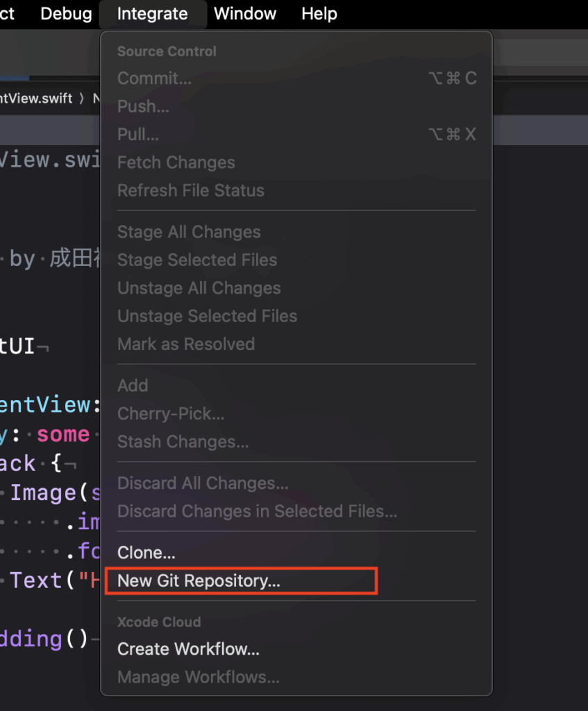The image size is (588, 711).
Task: Select Manage Workflows... menu item
Action: 296,678
